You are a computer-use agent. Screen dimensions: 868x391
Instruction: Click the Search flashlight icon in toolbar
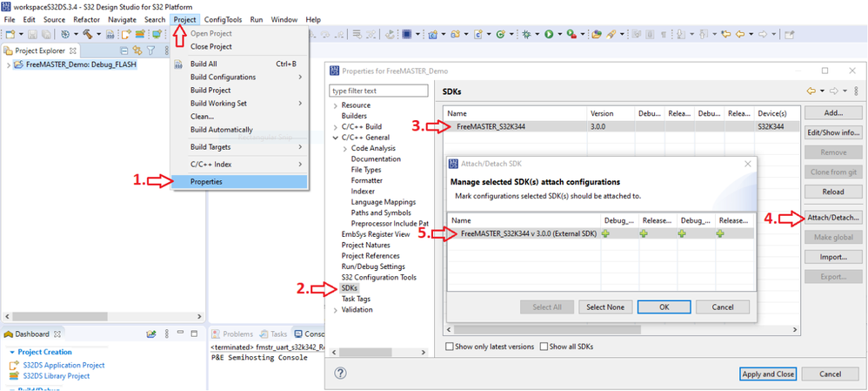[611, 34]
